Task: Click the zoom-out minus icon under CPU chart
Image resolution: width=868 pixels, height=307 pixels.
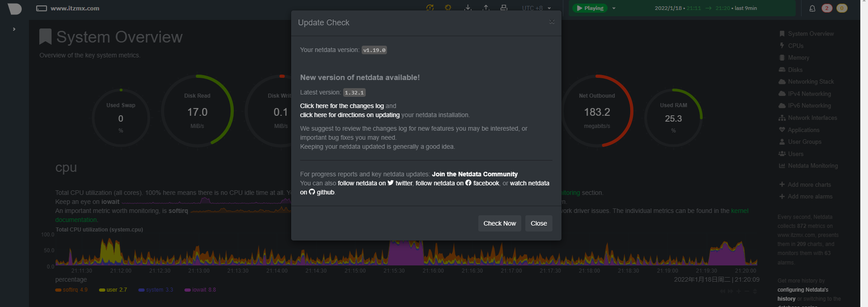Action: point(747,291)
